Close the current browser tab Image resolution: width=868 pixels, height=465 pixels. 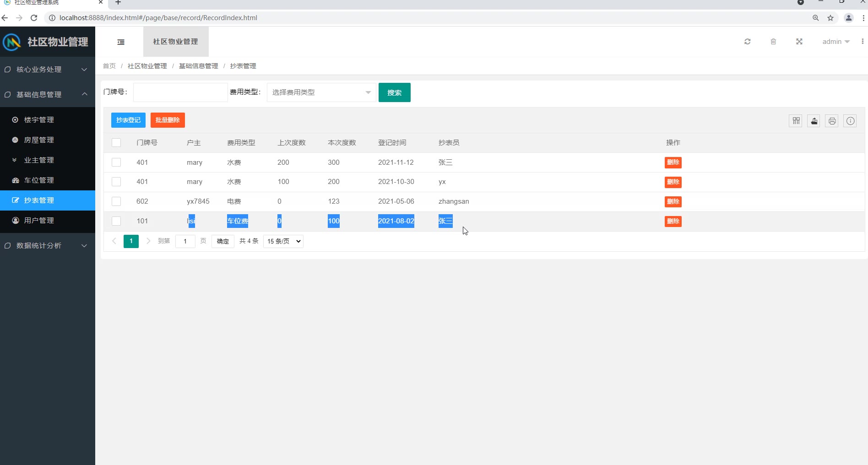(x=100, y=2)
